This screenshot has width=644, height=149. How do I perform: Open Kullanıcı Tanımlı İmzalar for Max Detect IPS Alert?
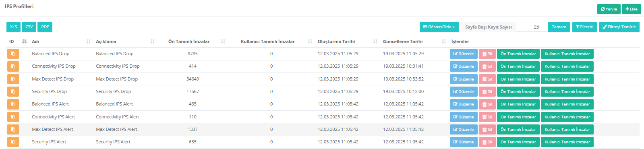(x=567, y=130)
